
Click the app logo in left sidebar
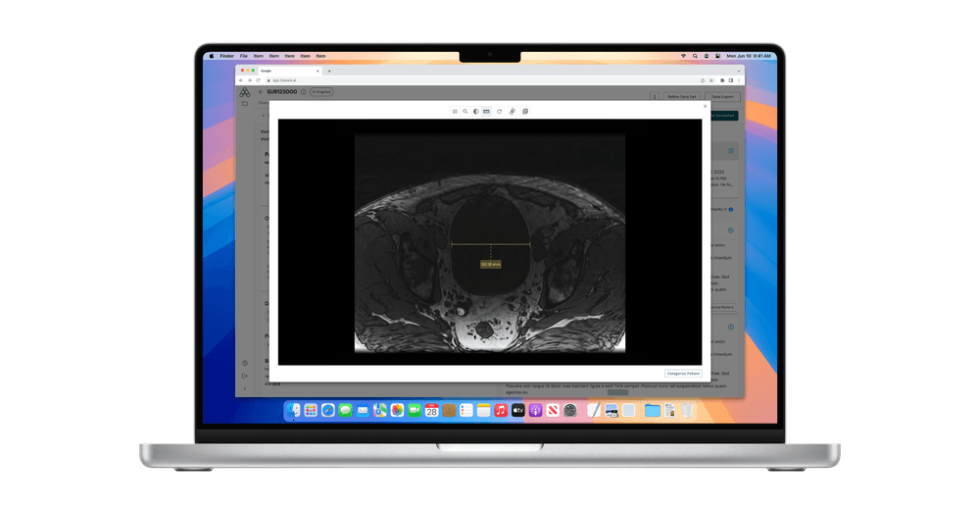tap(244, 92)
